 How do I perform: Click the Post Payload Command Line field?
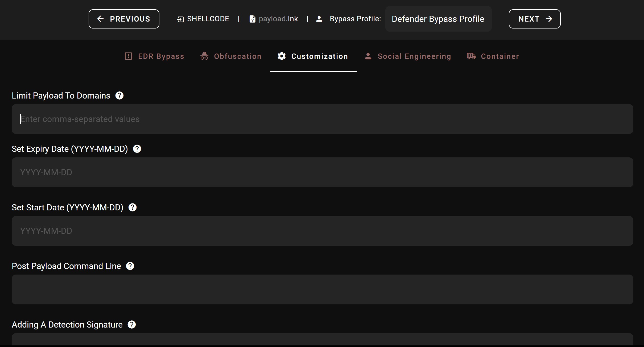pos(322,289)
